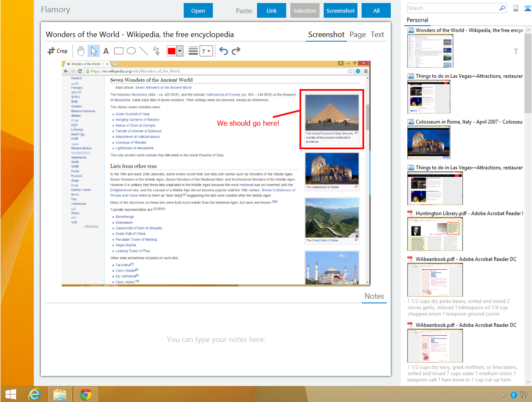
Task: Click the Flamory app title
Action: pos(55,10)
